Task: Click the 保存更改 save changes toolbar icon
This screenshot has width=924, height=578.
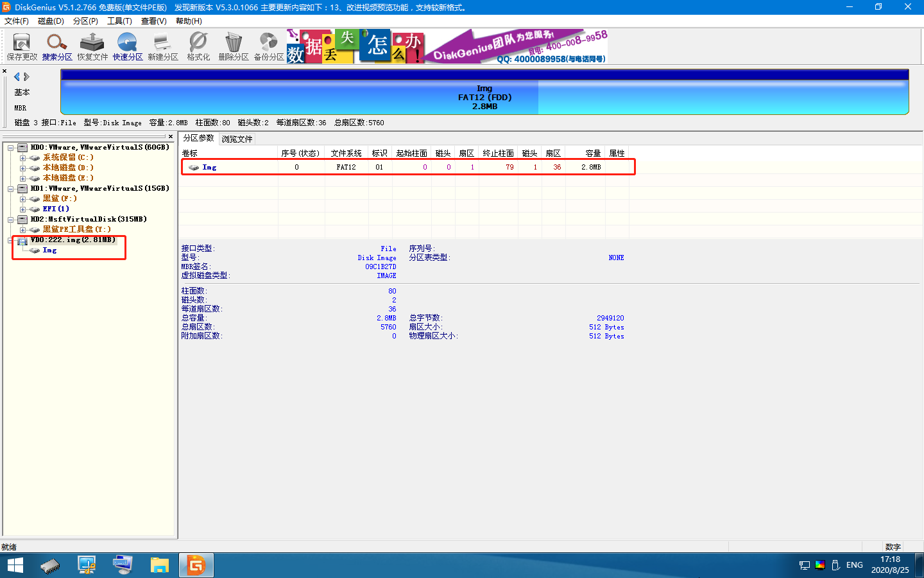Action: coord(22,46)
